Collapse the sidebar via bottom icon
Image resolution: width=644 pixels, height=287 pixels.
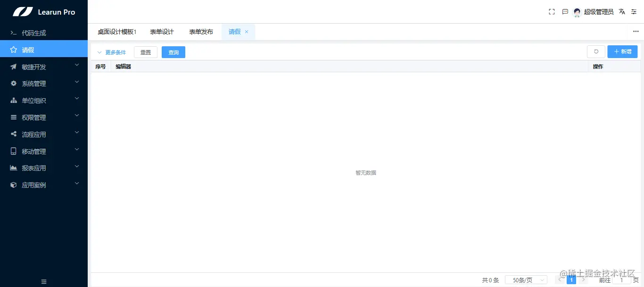click(x=43, y=281)
